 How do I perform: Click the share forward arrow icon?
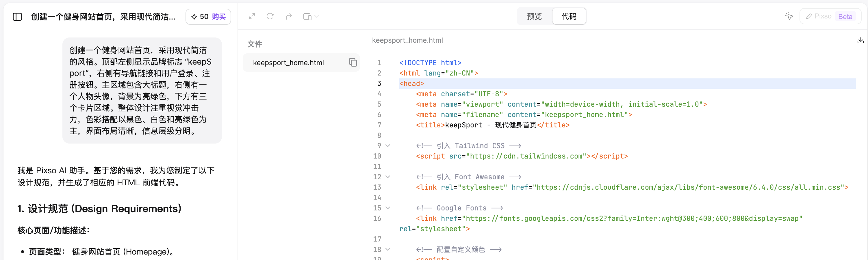pos(288,16)
